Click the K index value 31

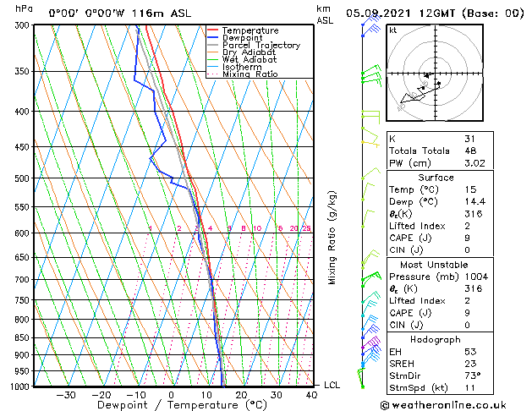coord(469,139)
